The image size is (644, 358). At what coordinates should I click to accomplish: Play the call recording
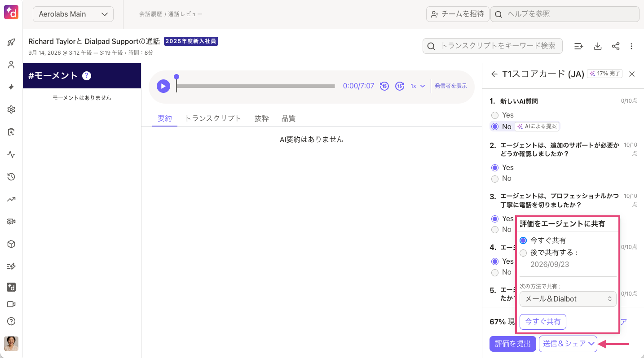[163, 86]
